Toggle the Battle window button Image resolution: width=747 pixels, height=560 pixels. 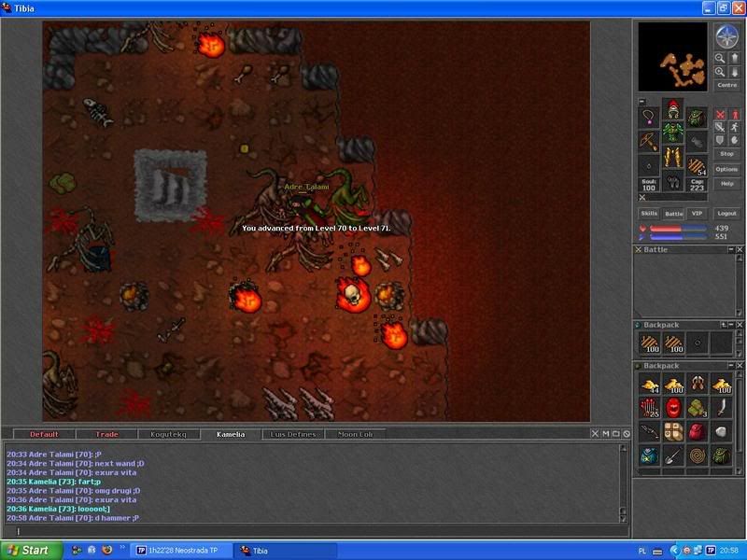tap(673, 214)
